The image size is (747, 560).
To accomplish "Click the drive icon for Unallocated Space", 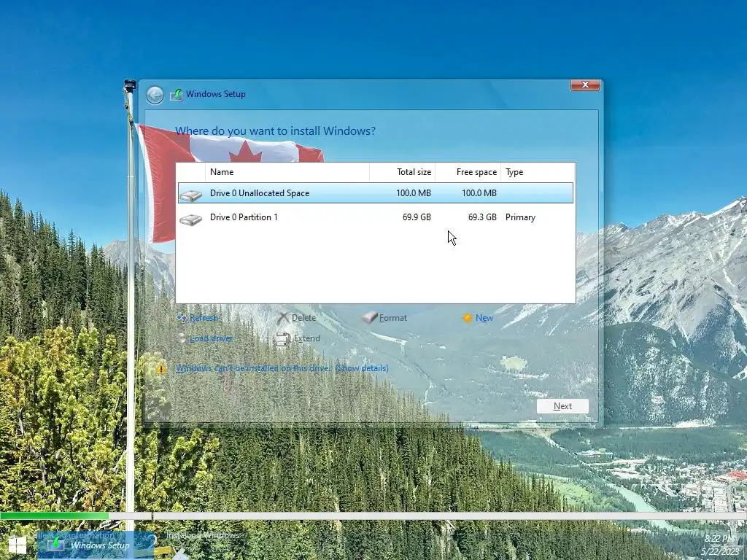I will (191, 195).
